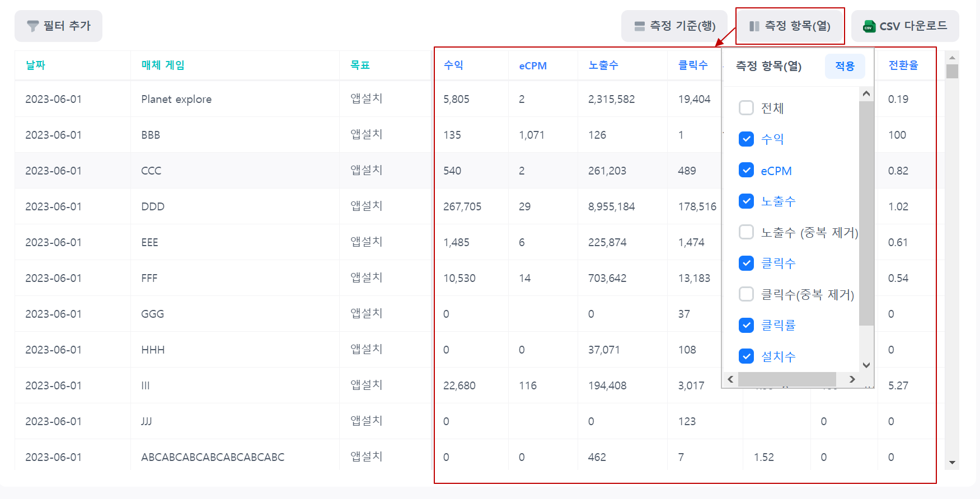Click the panel's vertical scrollbar thumb

866,213
